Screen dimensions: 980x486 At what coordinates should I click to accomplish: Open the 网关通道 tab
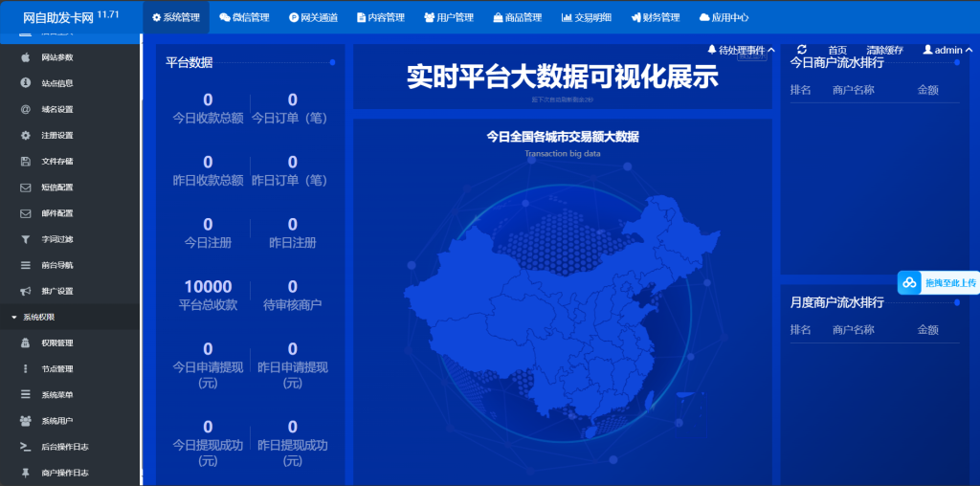coord(313,17)
